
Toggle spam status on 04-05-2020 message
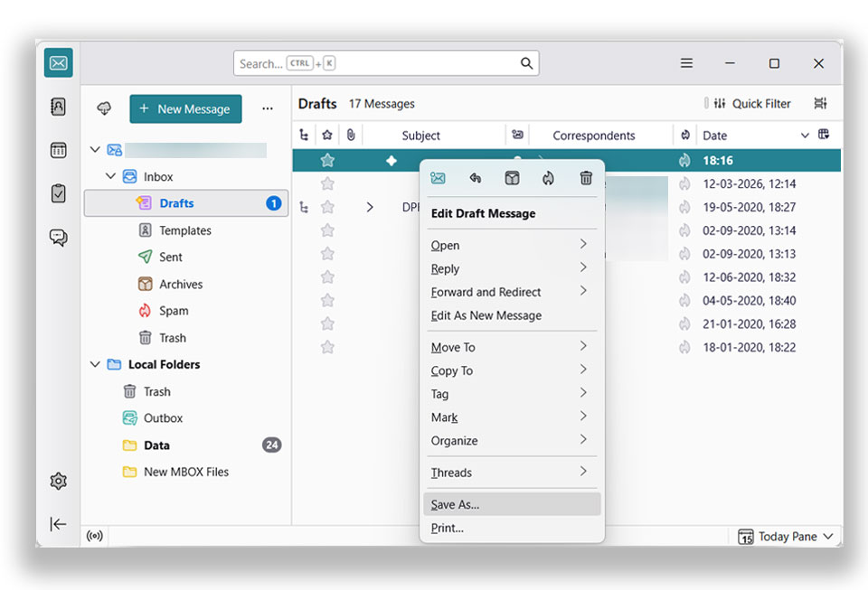(x=684, y=301)
